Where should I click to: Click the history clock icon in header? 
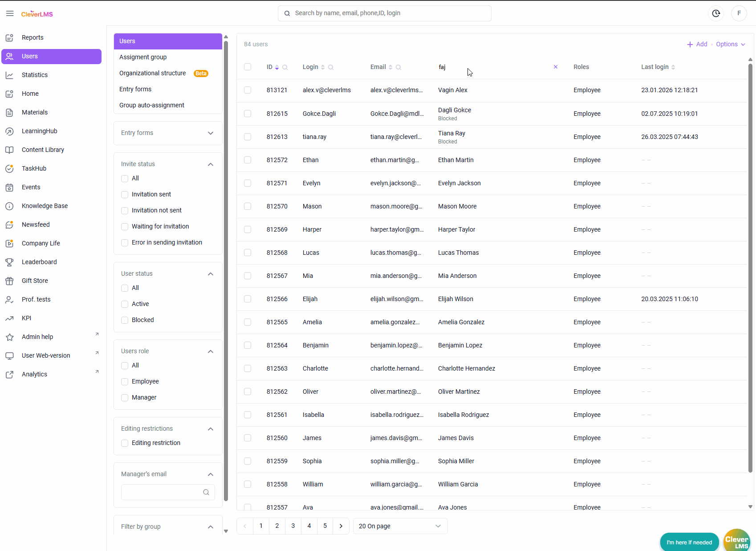pos(716,13)
